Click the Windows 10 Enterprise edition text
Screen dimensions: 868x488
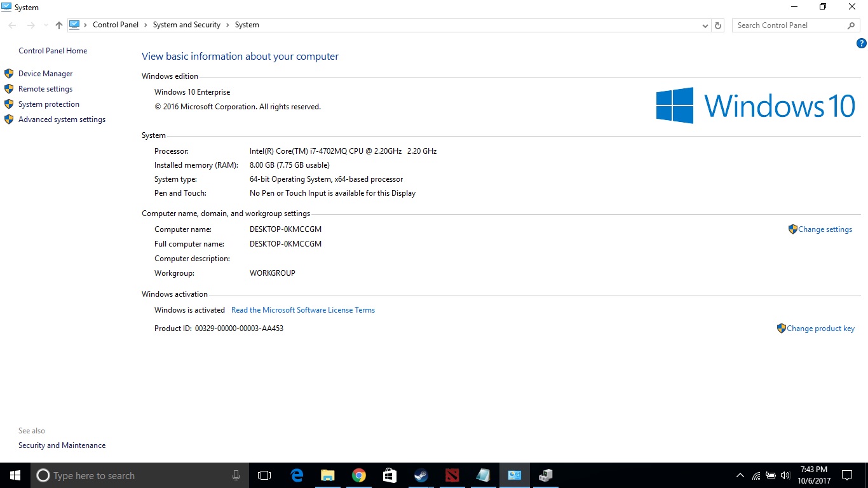point(193,92)
